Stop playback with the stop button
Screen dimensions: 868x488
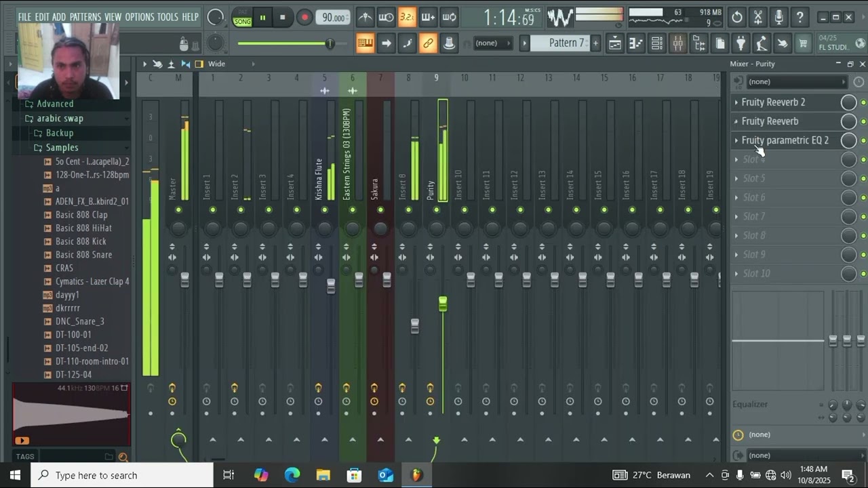coord(283,18)
